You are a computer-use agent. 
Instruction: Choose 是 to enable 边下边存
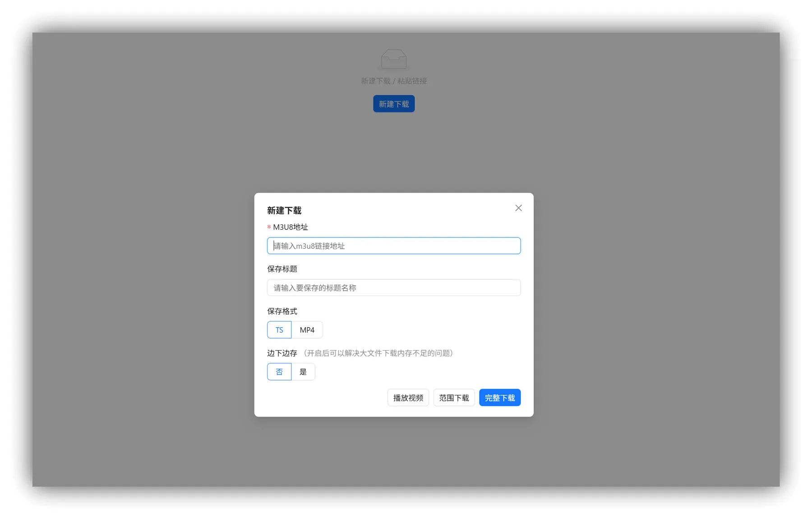(303, 372)
